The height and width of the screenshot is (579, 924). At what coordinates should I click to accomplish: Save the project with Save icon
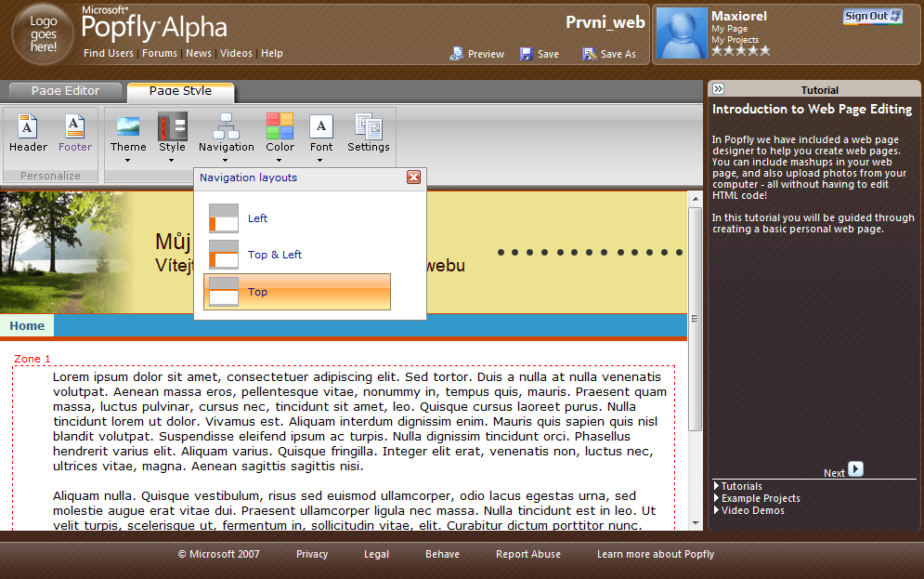pyautogui.click(x=527, y=54)
